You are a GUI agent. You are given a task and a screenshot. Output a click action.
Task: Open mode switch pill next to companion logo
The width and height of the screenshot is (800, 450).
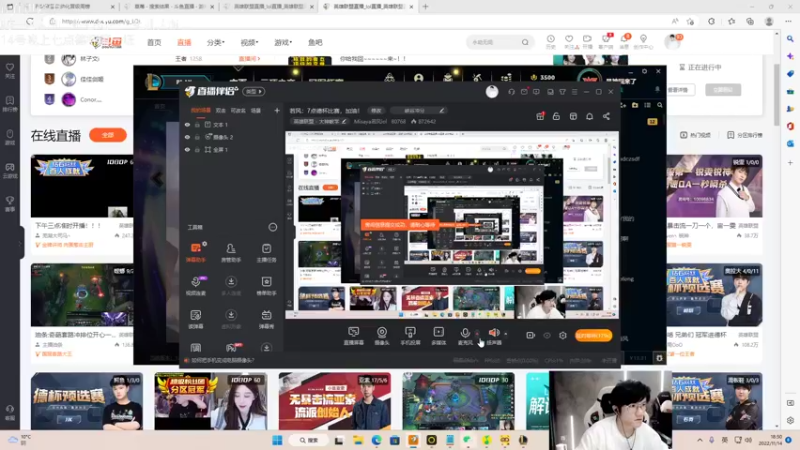tap(254, 91)
